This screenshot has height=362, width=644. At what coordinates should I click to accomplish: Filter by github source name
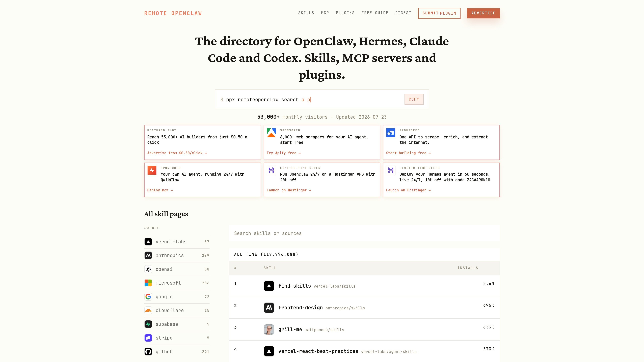click(x=164, y=351)
